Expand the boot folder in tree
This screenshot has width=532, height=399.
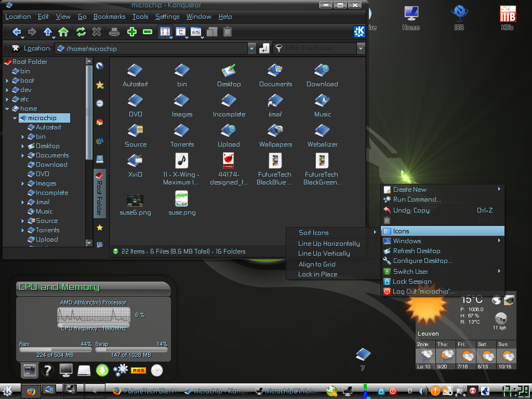click(x=7, y=81)
